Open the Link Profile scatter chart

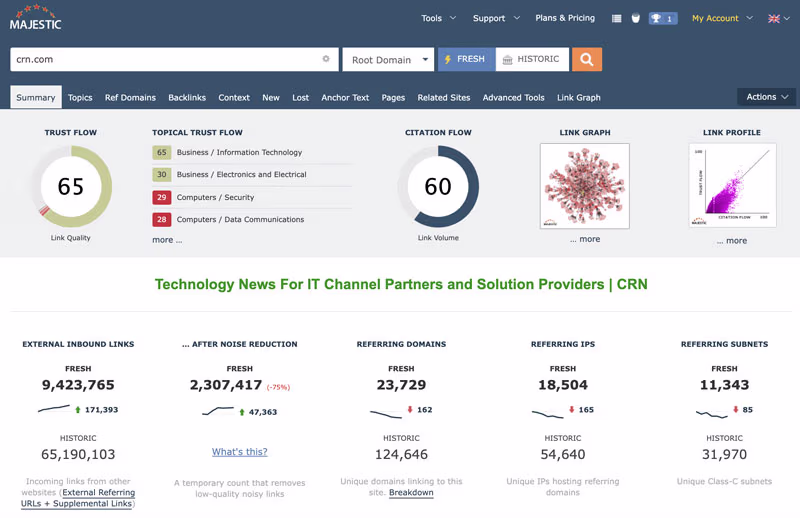732,186
